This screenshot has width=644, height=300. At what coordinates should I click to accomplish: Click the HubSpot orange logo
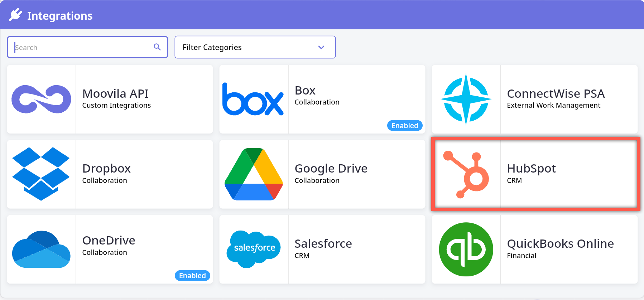tap(466, 175)
